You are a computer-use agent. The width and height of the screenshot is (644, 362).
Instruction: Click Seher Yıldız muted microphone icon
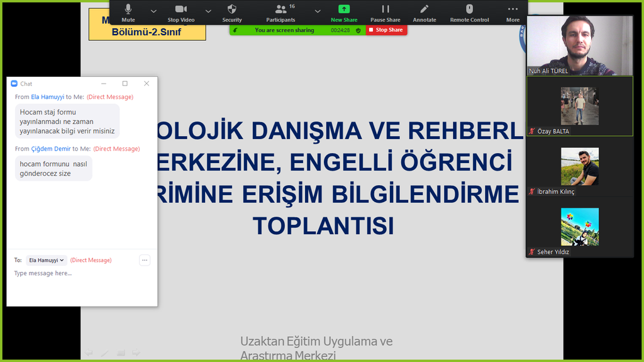tap(532, 252)
